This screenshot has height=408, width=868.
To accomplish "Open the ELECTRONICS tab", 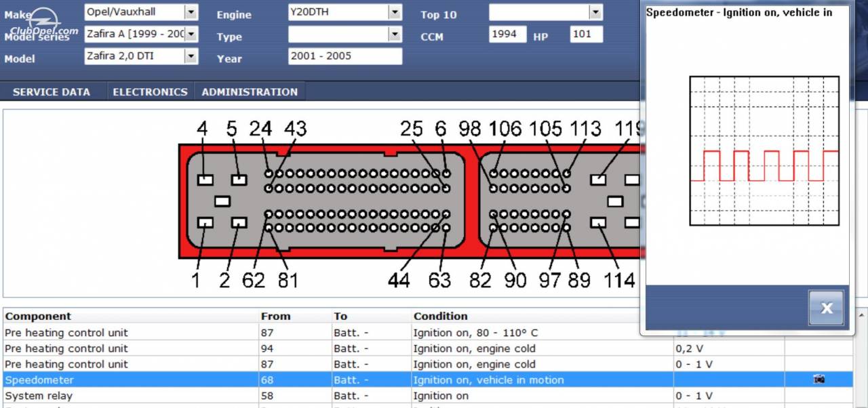I will 150,91.
